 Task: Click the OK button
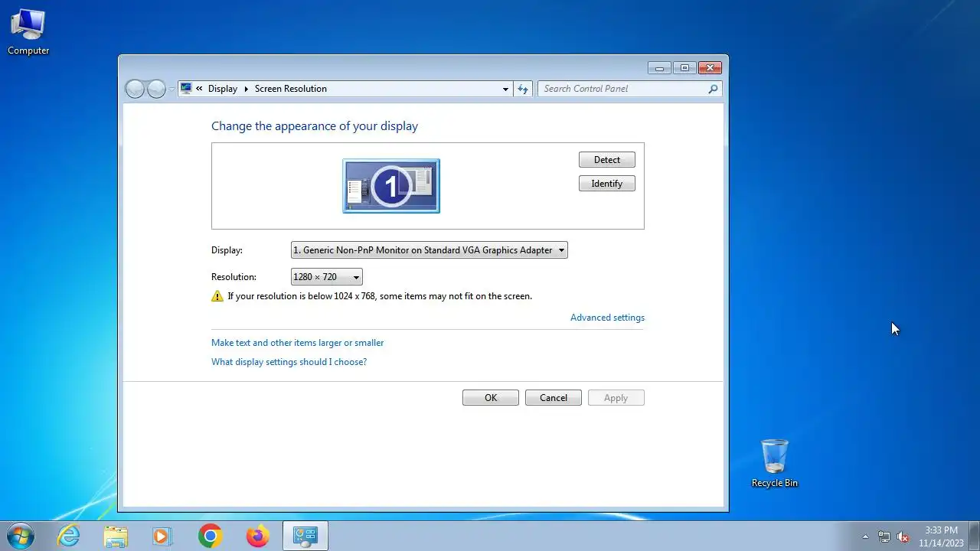click(491, 398)
